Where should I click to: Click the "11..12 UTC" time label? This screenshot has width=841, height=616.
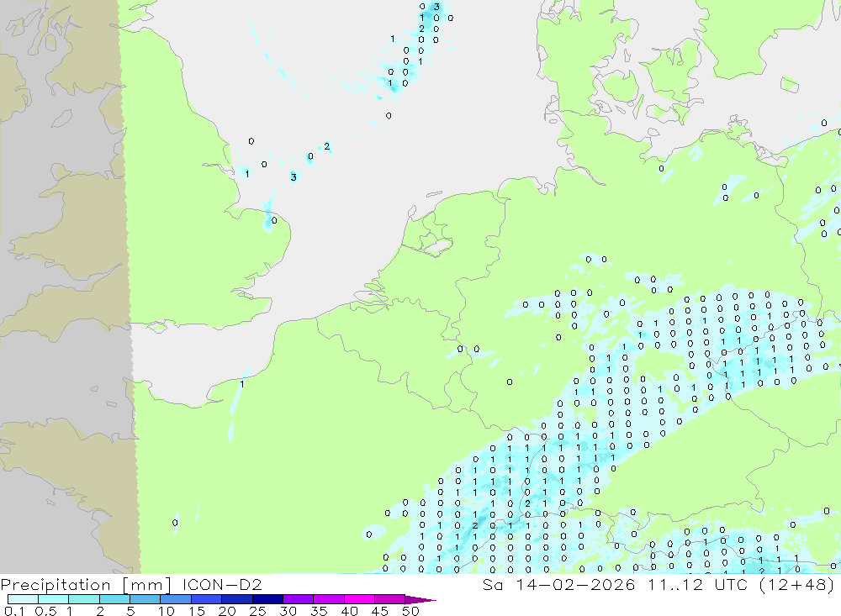(x=697, y=584)
